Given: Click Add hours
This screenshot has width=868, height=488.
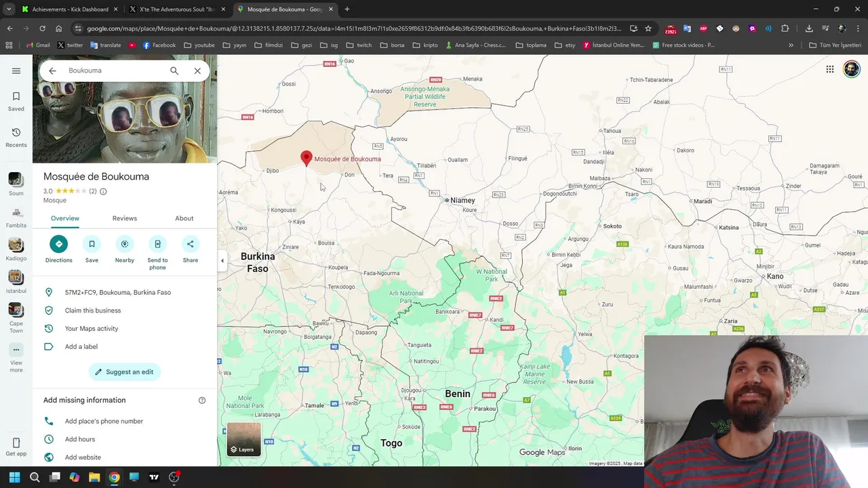Looking at the screenshot, I should 125,439.
